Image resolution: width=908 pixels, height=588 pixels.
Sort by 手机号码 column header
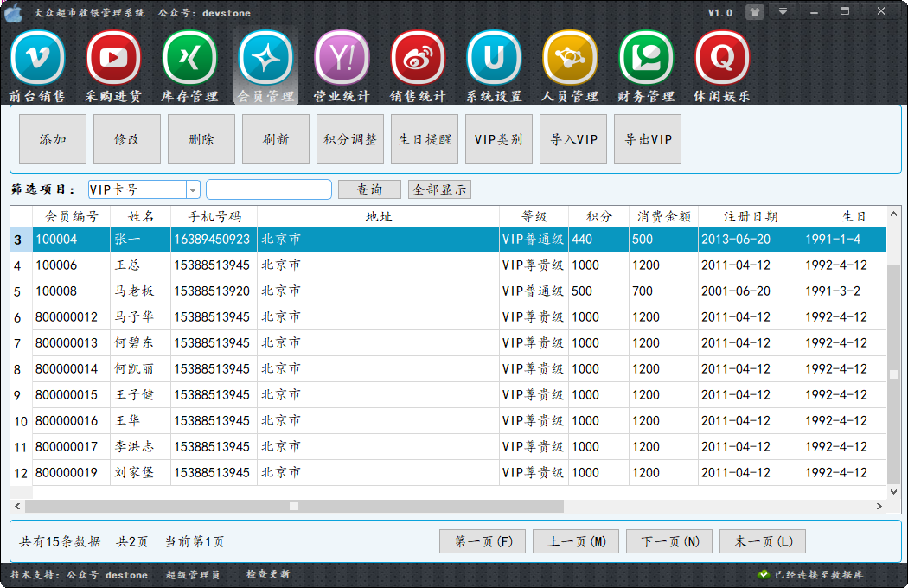coord(214,216)
